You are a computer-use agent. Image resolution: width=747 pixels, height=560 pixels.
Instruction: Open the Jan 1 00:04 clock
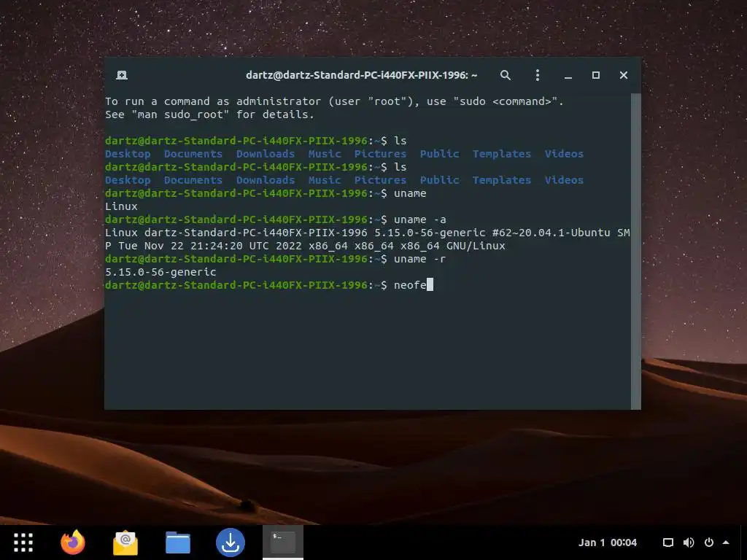(608, 542)
